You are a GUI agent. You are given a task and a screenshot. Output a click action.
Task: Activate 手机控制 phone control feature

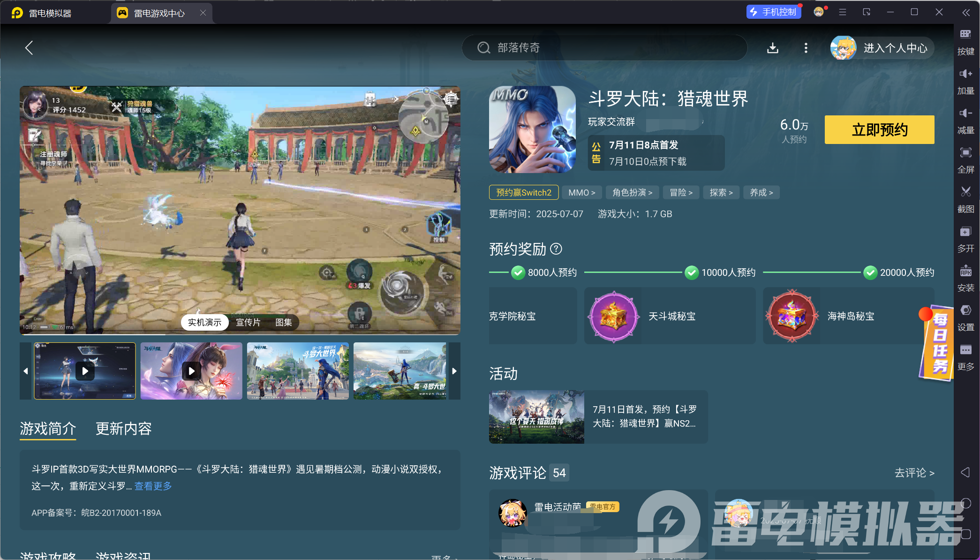(774, 12)
